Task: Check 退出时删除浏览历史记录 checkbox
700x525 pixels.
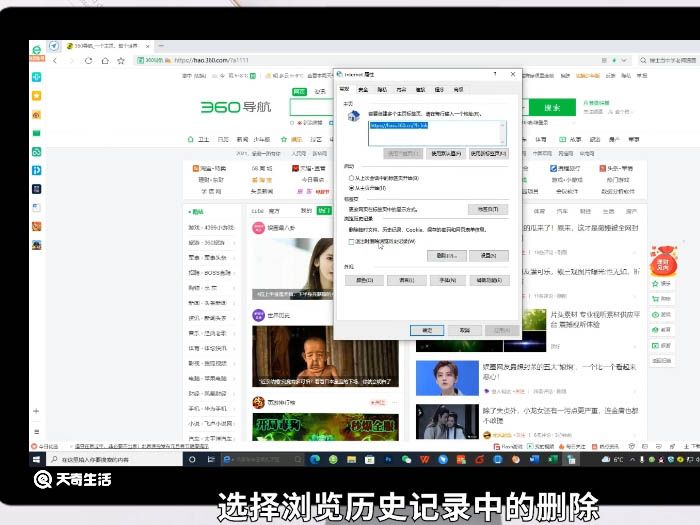Action: (x=351, y=242)
